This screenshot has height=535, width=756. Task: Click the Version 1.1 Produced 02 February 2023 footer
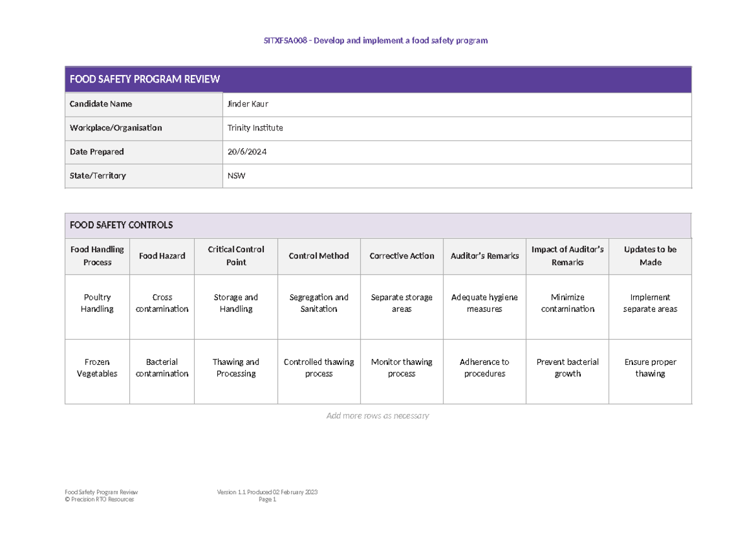[267, 492]
